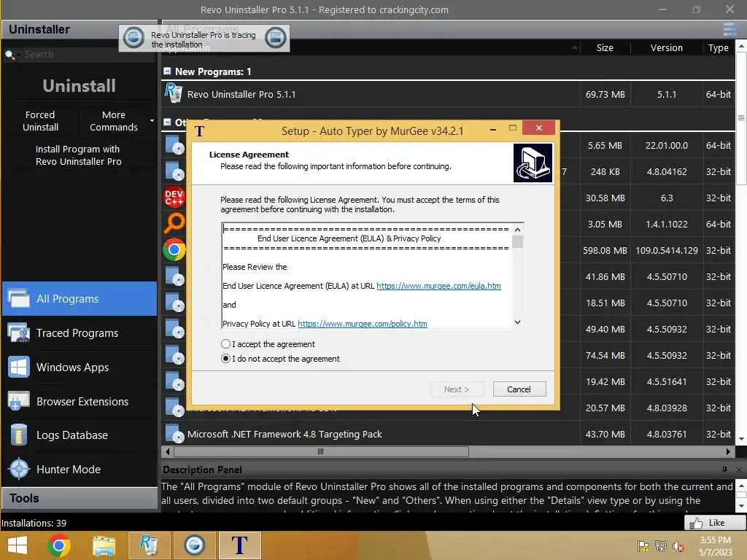Image resolution: width=747 pixels, height=560 pixels.
Task: Click the Windows Apps logo icon
Action: coord(18,367)
